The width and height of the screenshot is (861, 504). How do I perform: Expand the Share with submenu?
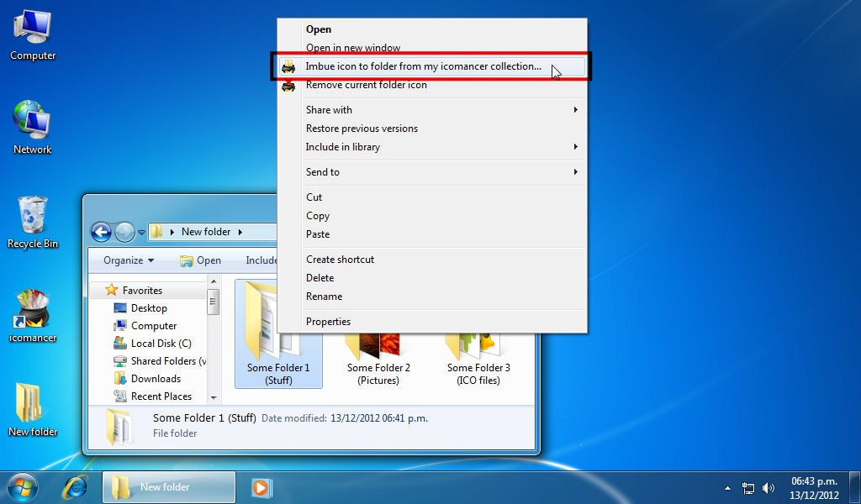point(431,110)
